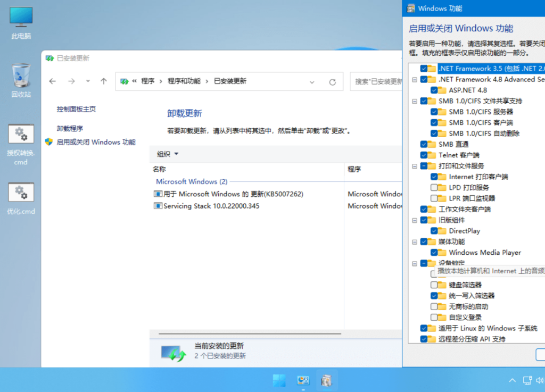Collapse 旧版组件 tree node
Screen dimensions: 545x392
click(415, 221)
